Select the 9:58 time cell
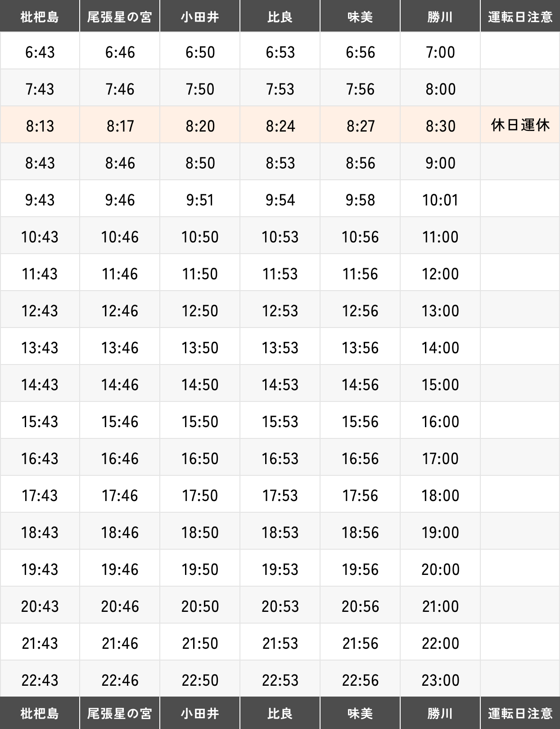 (360, 200)
